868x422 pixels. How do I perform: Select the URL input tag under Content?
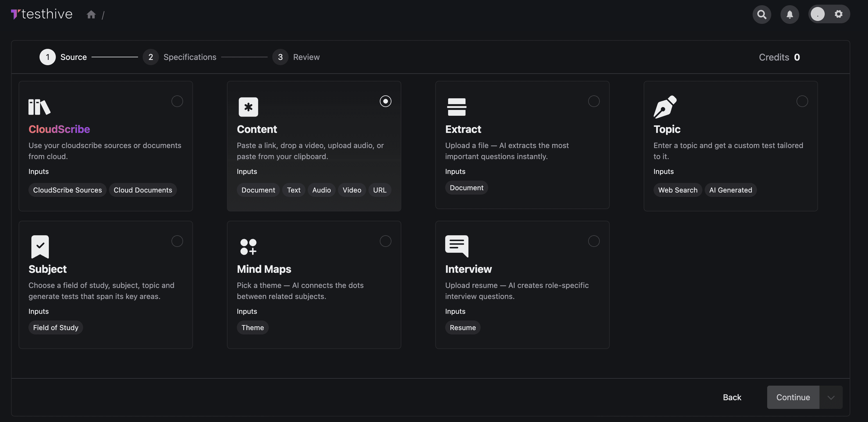point(380,190)
